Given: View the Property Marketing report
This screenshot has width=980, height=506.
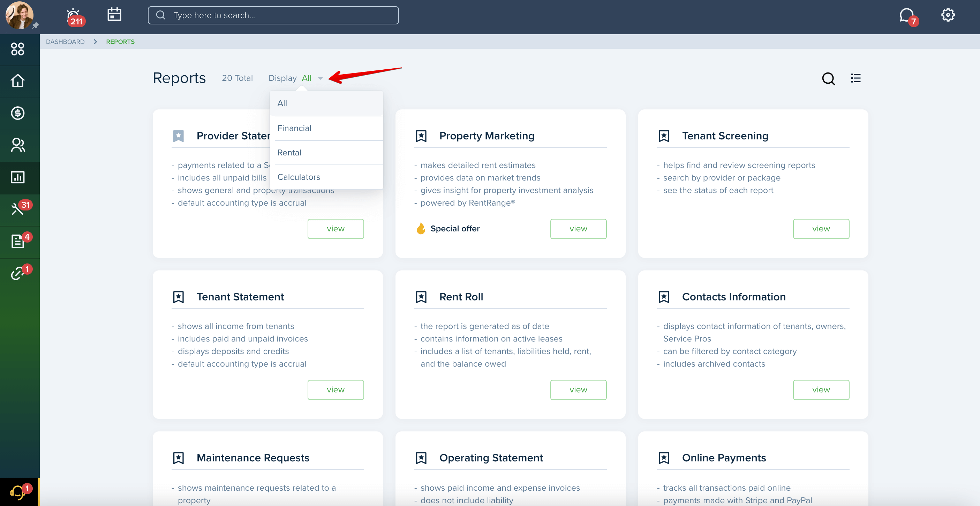Looking at the screenshot, I should (x=578, y=229).
